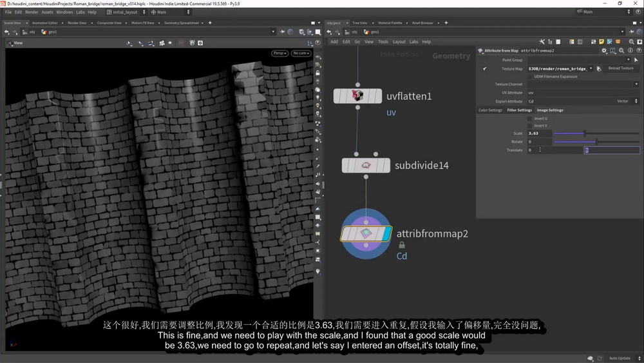644x363 pixels.
Task: Click the parameter pane help question icon
Action: [x=639, y=50]
